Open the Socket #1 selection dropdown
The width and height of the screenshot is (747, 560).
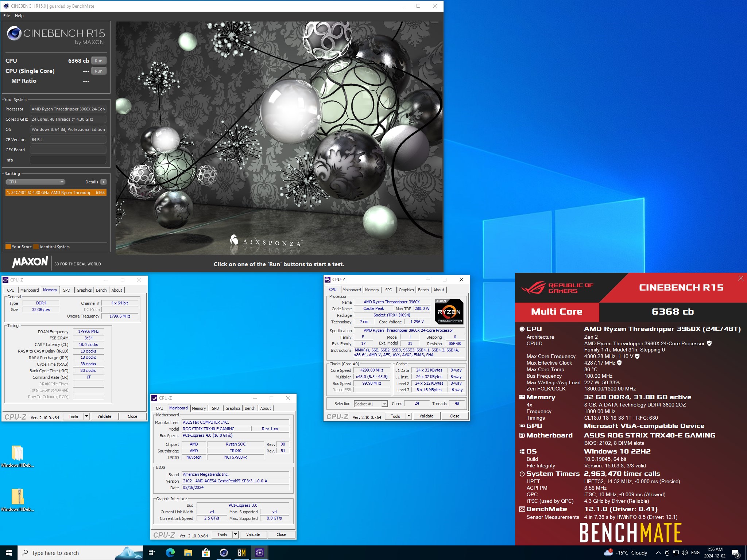click(x=371, y=404)
